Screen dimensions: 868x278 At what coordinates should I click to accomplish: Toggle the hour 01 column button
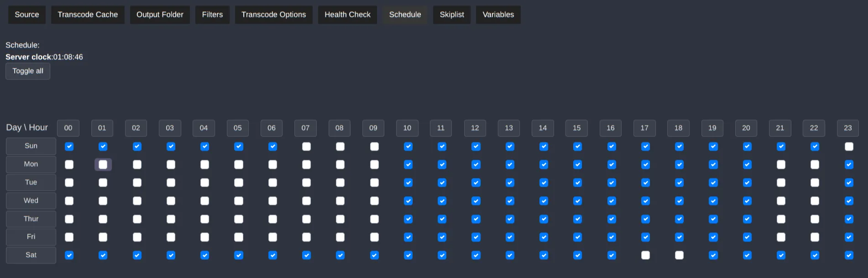[x=102, y=128]
